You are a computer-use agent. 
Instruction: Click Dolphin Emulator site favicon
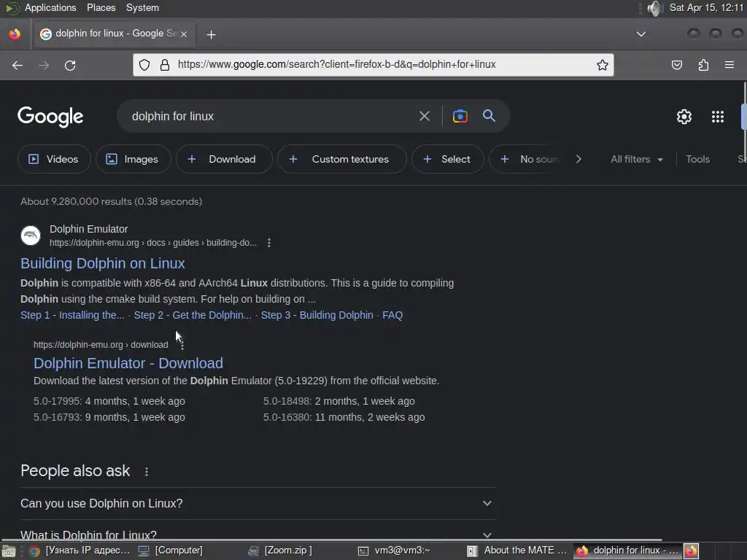(31, 236)
